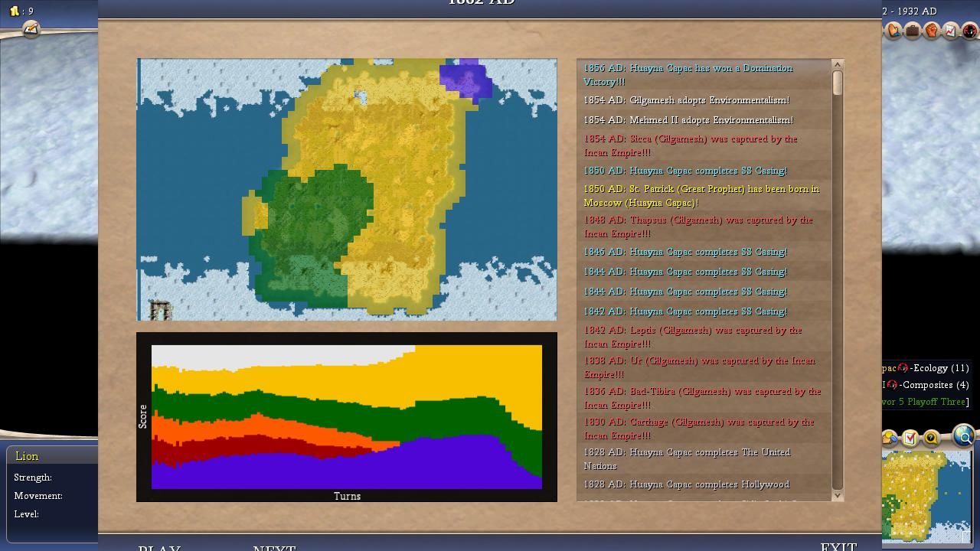
Task: Open the Espionage advisor spy icon
Action: tap(969, 31)
